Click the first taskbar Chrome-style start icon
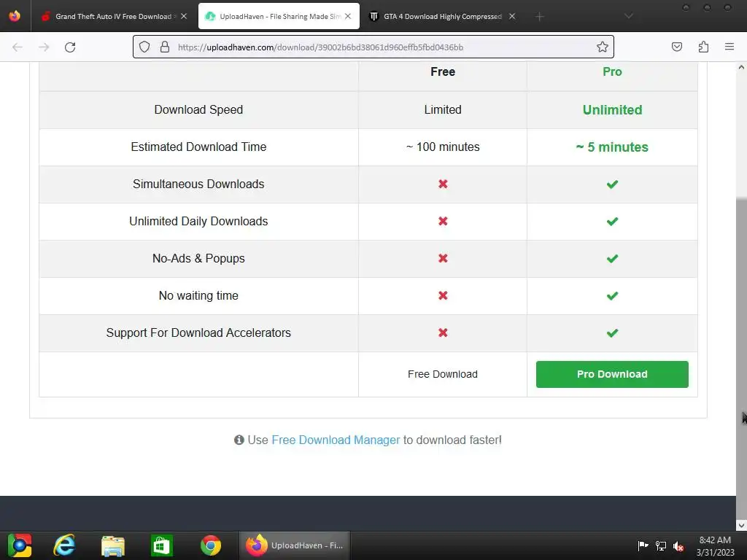This screenshot has width=747, height=560. tap(20, 545)
